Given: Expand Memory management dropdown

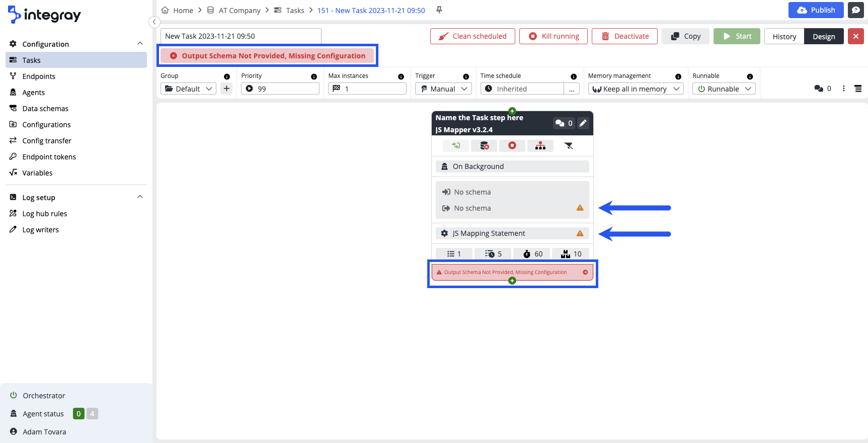Looking at the screenshot, I should pos(636,89).
